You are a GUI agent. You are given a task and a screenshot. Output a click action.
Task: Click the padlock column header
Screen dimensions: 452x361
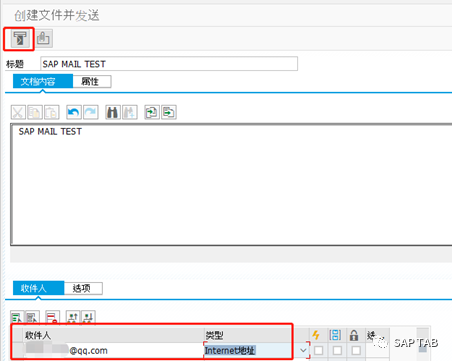(x=354, y=335)
